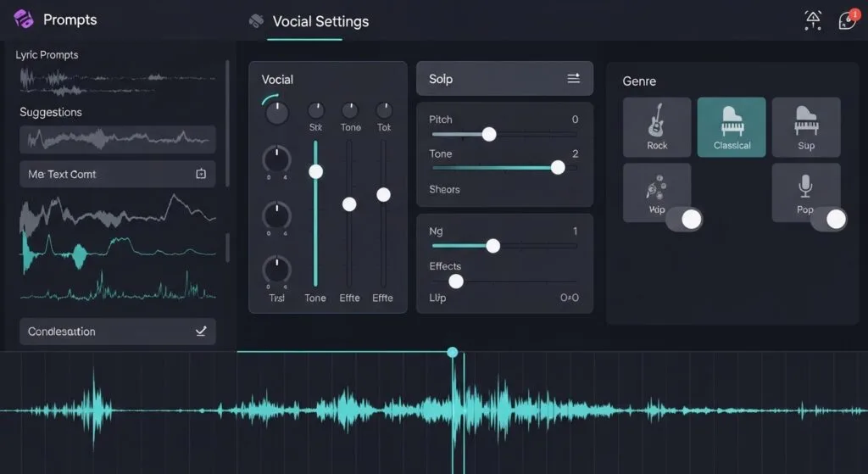Toggle the switch under Hip genre
This screenshot has width=868, height=474.
tap(684, 220)
